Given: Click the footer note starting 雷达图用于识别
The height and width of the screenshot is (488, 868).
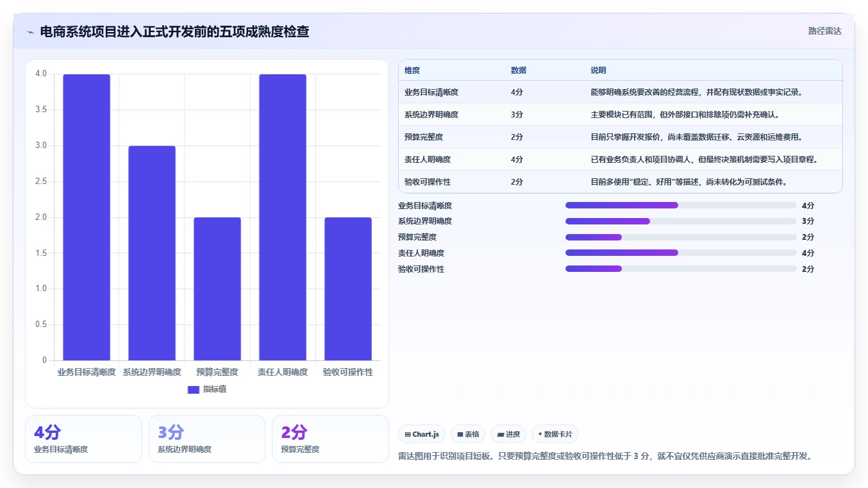Looking at the screenshot, I should [x=606, y=456].
